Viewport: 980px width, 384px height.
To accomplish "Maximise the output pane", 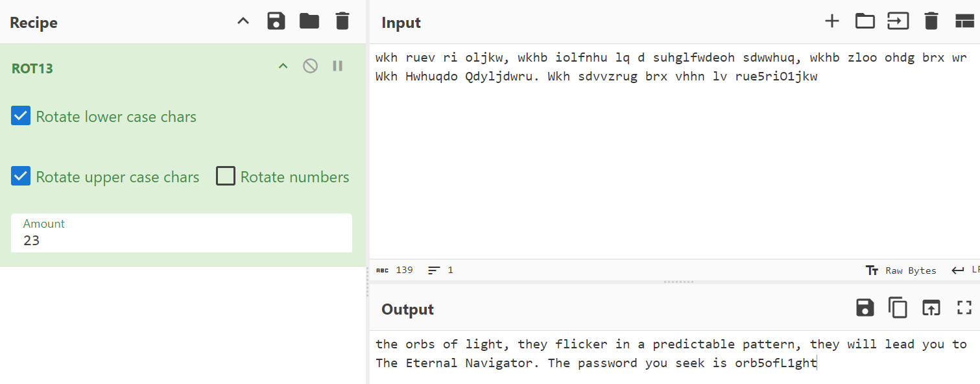I will pyautogui.click(x=965, y=307).
